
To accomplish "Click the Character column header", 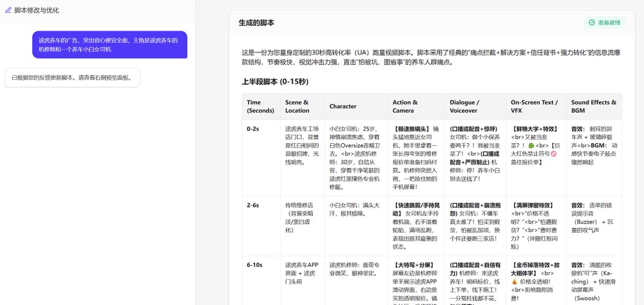I will pos(356,106).
